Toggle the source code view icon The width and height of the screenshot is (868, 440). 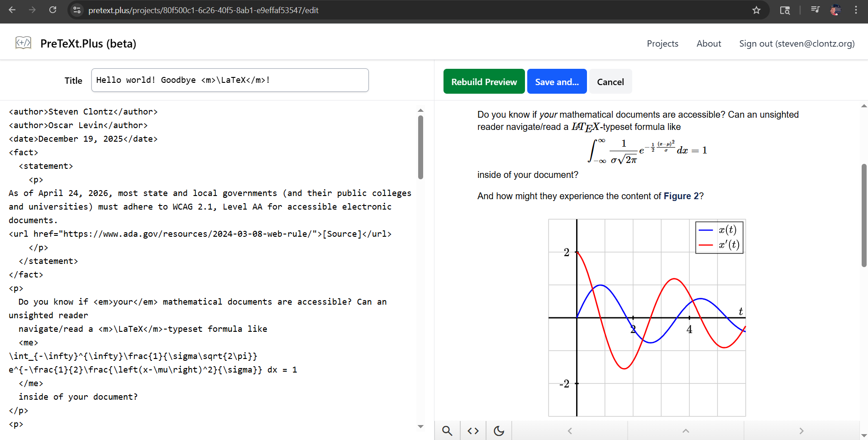(473, 430)
